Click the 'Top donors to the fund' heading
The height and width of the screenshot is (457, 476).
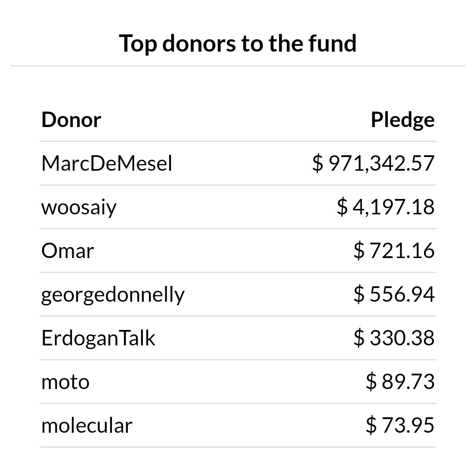coord(238,44)
